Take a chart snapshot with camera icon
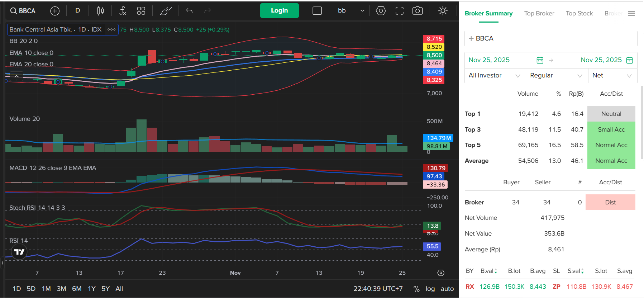644x298 pixels. click(x=418, y=11)
